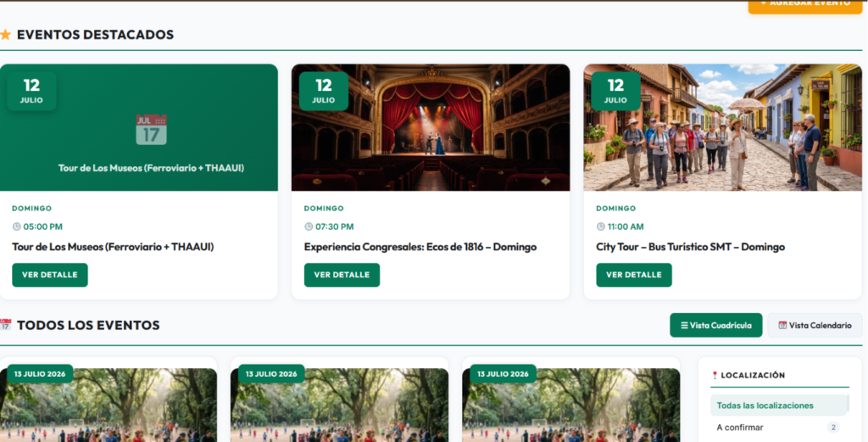868x442 pixels.
Task: Open Ver Detalle for Tour de Los Museos
Action: (50, 275)
